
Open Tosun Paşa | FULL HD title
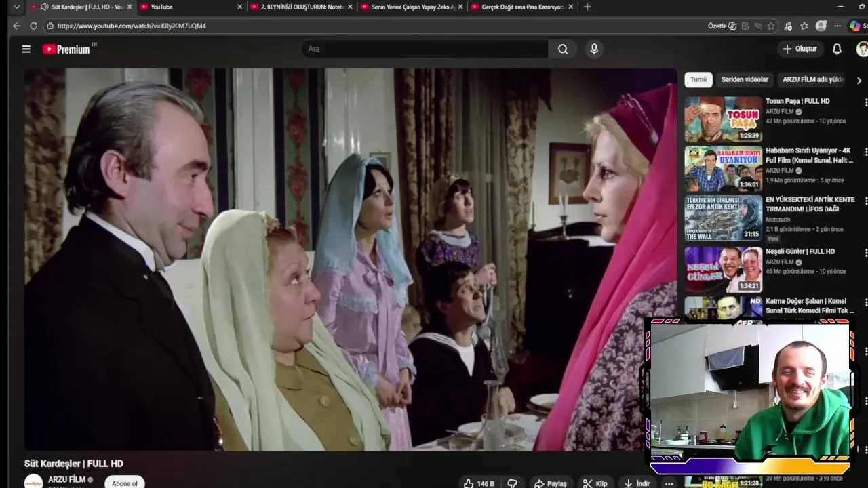point(797,101)
